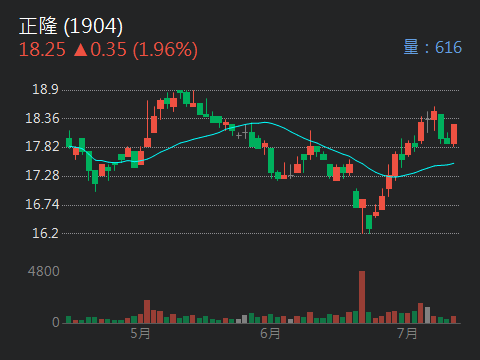Click the tallest red volume bar
This screenshot has width=480, height=360.
362,297
